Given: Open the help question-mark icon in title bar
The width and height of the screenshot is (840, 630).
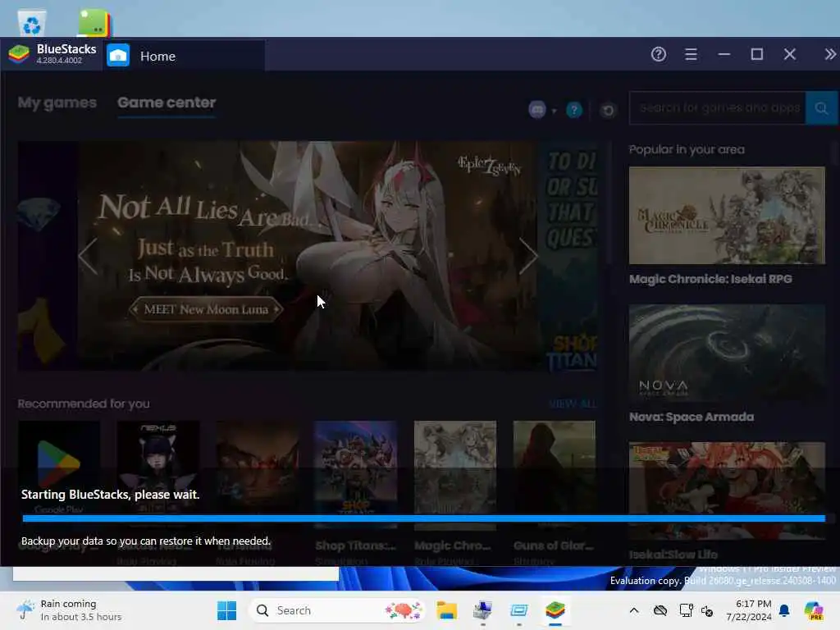Looking at the screenshot, I should [x=659, y=54].
